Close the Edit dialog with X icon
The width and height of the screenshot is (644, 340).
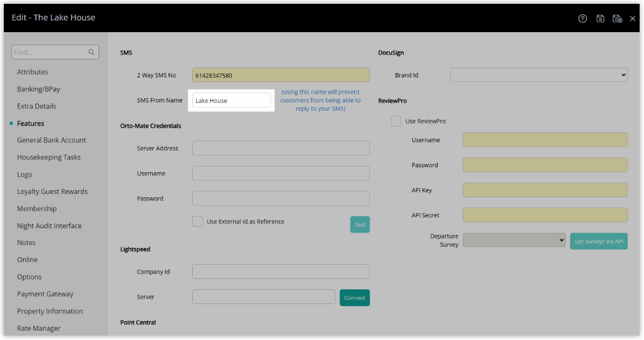click(x=633, y=19)
